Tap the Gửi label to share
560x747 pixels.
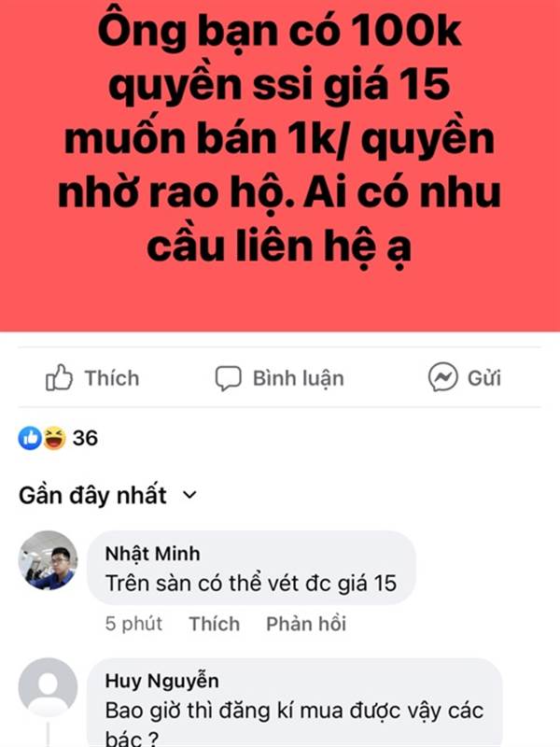484,378
